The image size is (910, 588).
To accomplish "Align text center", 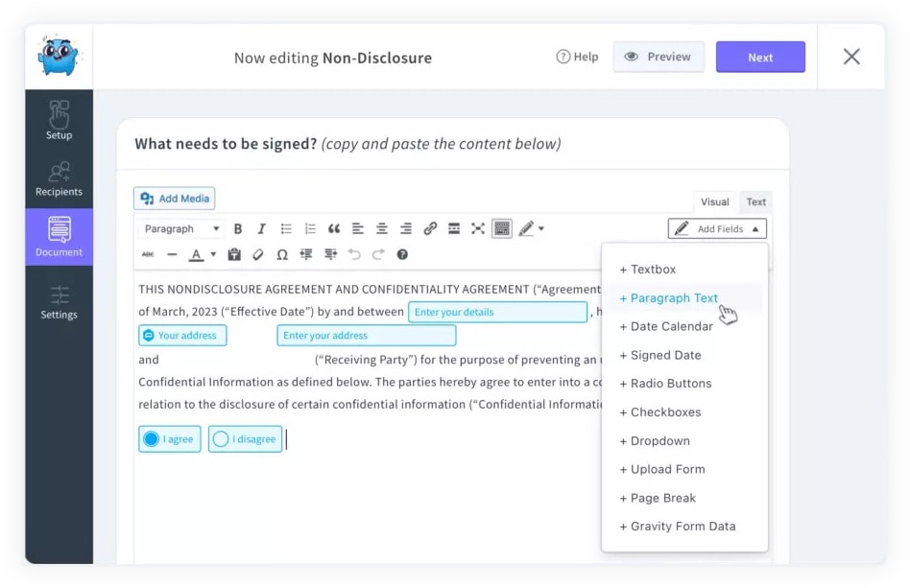I will coord(381,228).
